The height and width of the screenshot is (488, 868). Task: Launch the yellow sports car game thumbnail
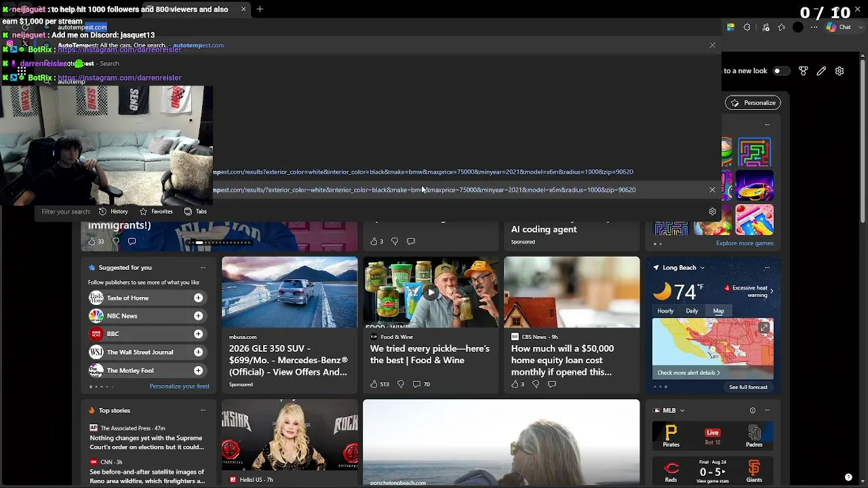point(754,186)
